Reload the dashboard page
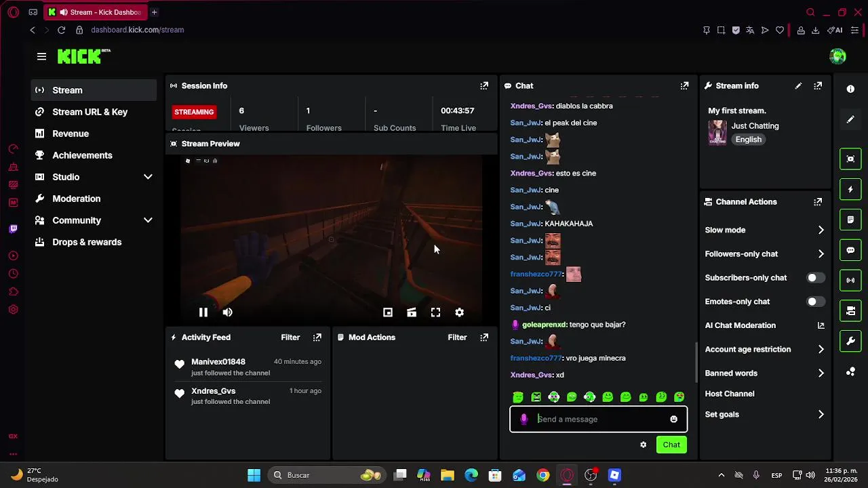This screenshot has height=488, width=868. [61, 30]
